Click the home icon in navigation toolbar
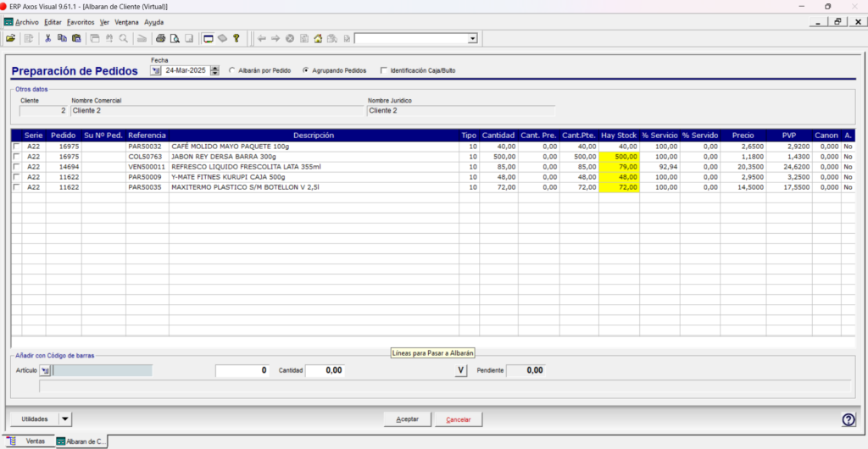Viewport: 868px width, 449px height. click(318, 39)
